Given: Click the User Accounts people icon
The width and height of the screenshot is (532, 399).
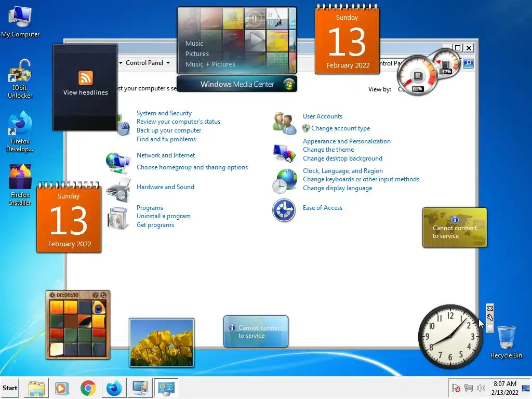Looking at the screenshot, I should point(284,123).
